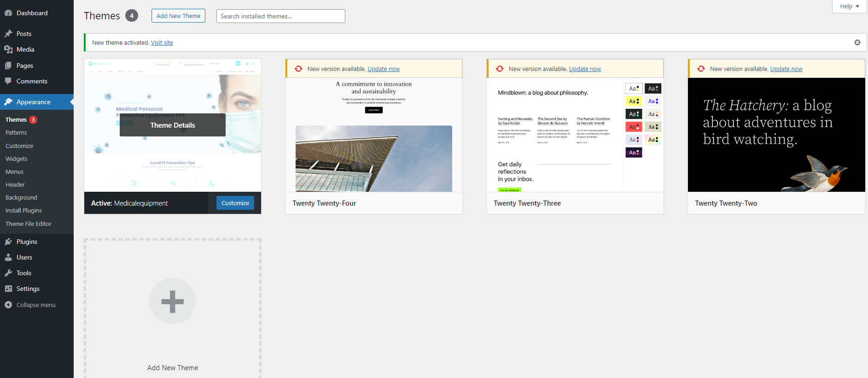The width and height of the screenshot is (868, 378).
Task: Collapse the admin sidebar menu
Action: pyautogui.click(x=30, y=305)
